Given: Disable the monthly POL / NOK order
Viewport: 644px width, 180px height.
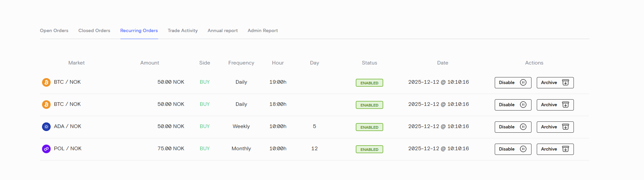Looking at the screenshot, I should (513, 149).
